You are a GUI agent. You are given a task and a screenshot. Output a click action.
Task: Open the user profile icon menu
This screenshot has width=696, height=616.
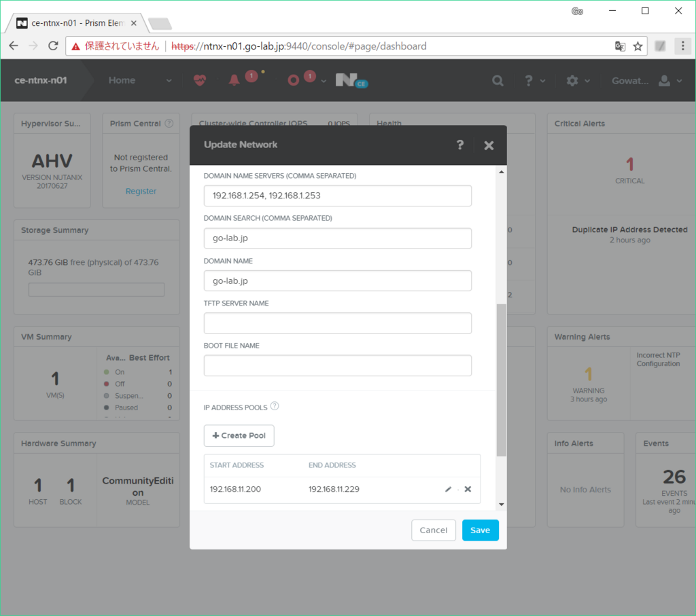664,80
